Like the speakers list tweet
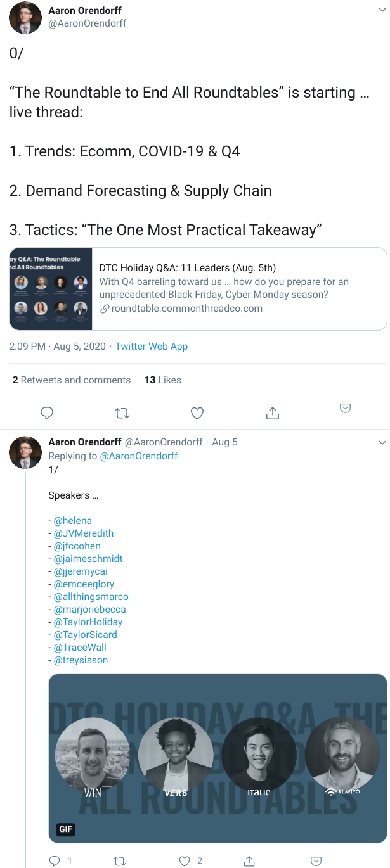 [185, 860]
